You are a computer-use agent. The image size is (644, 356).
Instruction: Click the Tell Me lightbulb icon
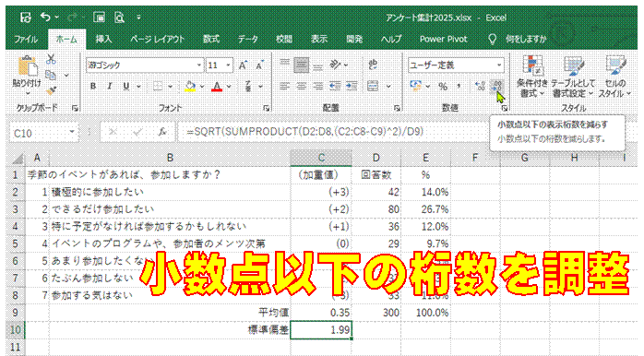click(492, 39)
